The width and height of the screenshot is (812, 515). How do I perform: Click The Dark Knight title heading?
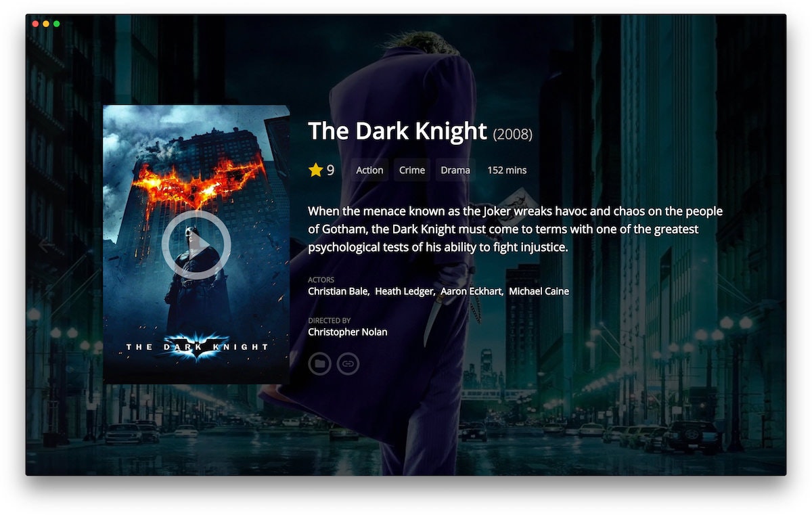397,131
